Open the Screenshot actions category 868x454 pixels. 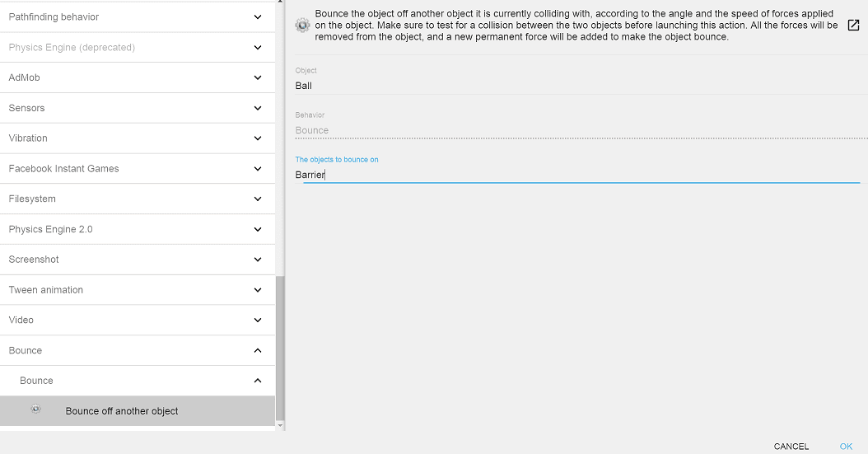(137, 260)
